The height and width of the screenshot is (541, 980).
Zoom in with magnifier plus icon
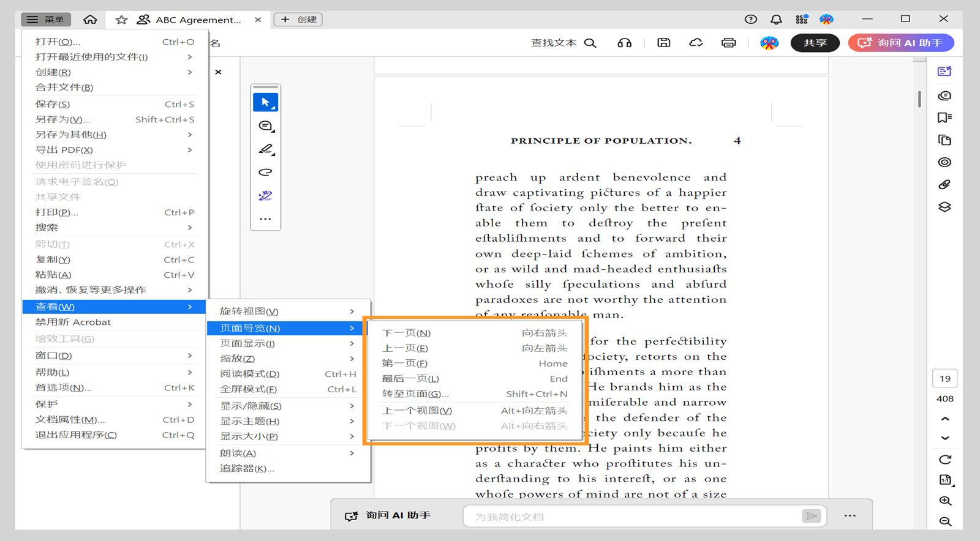(945, 501)
